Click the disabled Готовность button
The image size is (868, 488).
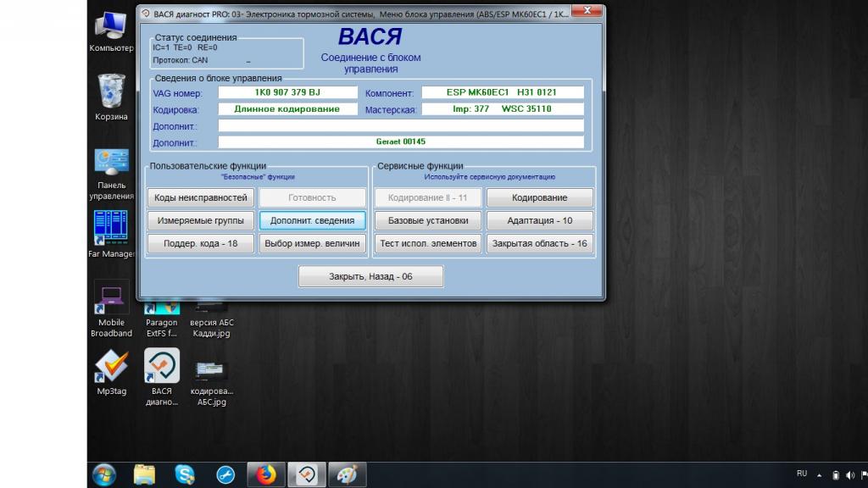pos(312,197)
